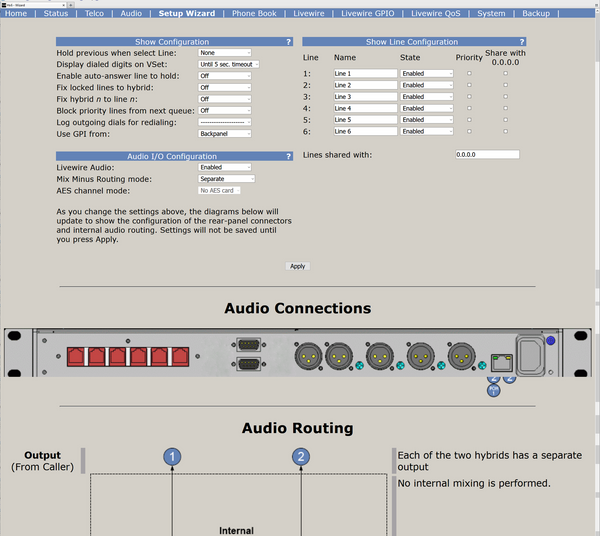Open Hold previous when select Line dropdown

[x=225, y=52]
